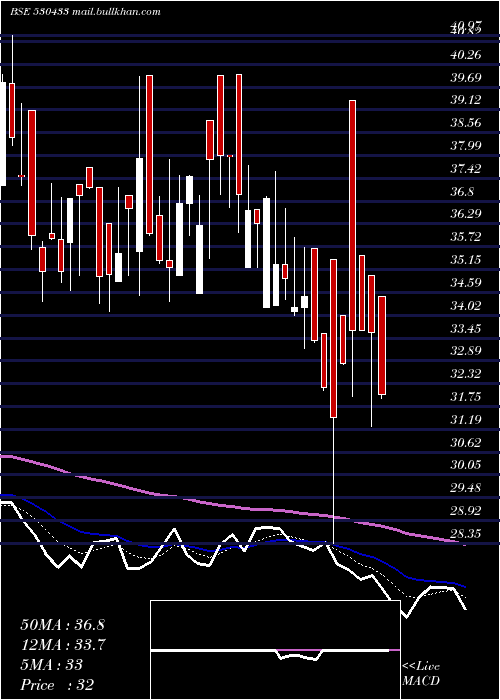500x700 pixels.
Task: Click the 39.69 price axis label
Action: (466, 78)
